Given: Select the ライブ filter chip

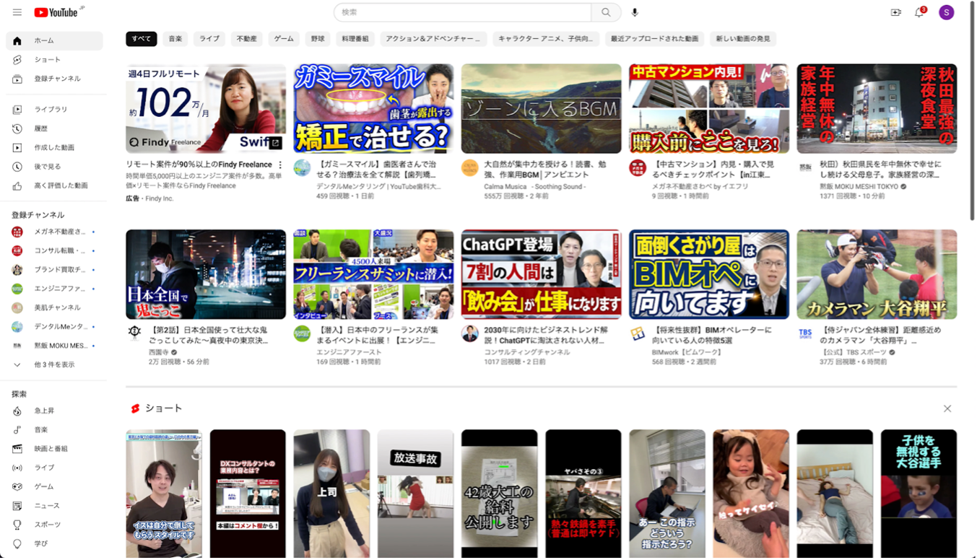Looking at the screenshot, I should pos(209,39).
